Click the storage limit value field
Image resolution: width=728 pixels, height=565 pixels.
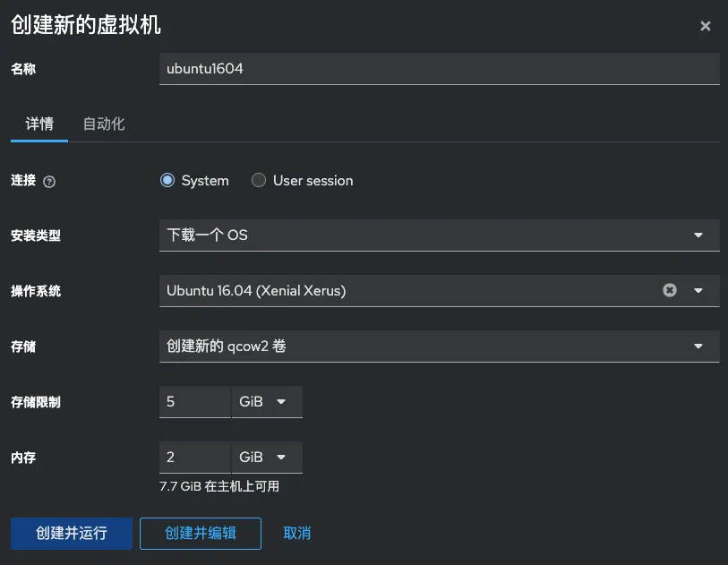tap(194, 402)
